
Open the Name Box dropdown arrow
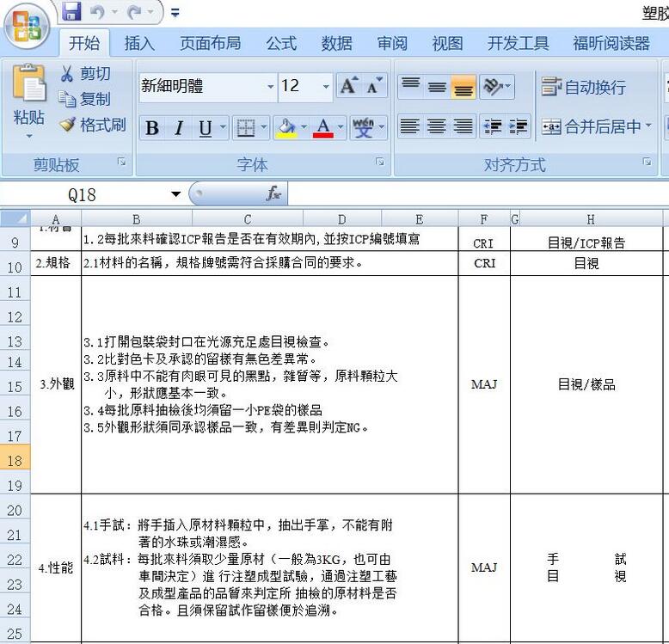[x=175, y=194]
